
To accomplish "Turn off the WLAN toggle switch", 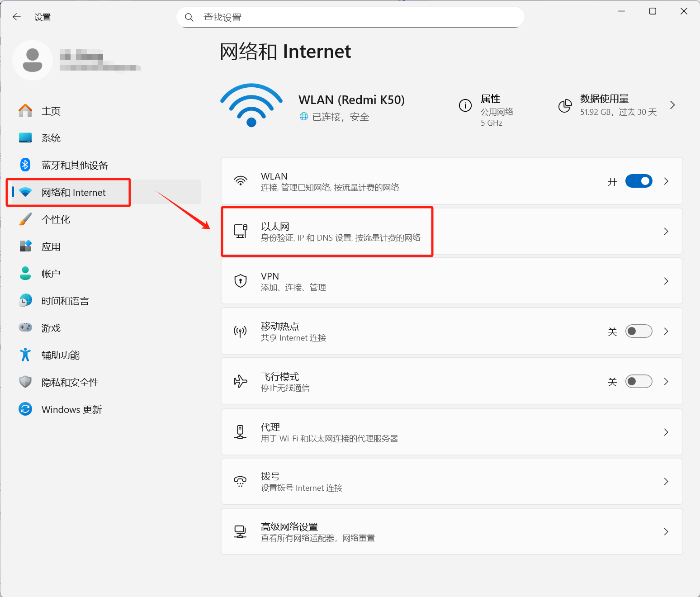I will [639, 181].
